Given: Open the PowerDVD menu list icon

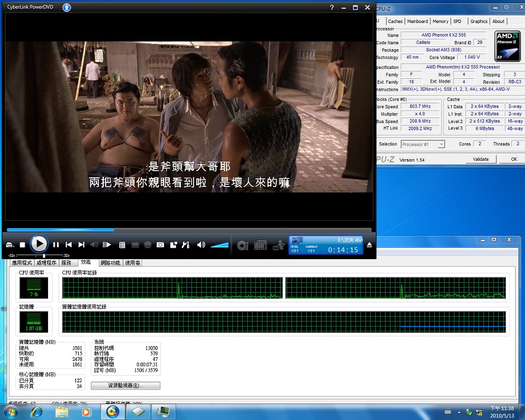Looking at the screenshot, I should [x=122, y=245].
